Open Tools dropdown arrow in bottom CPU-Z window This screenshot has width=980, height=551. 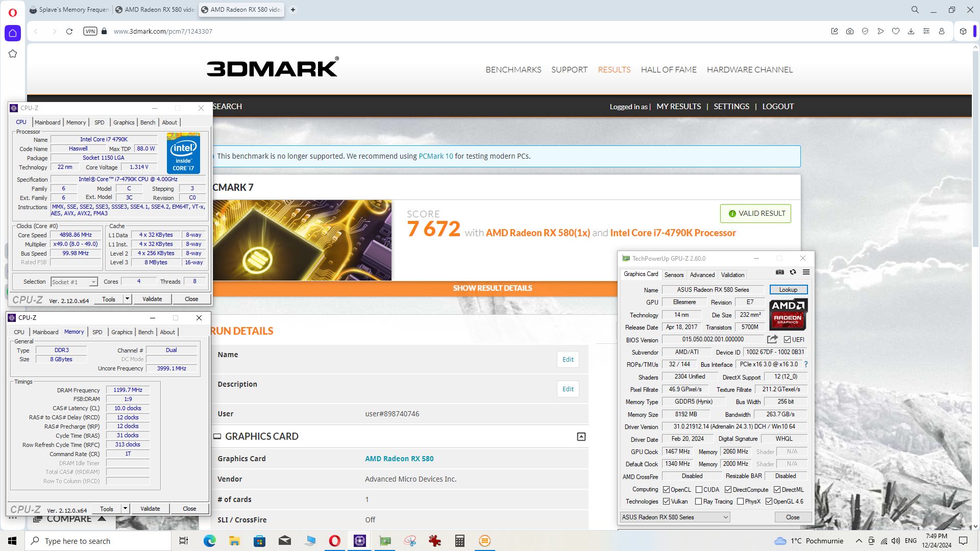(x=125, y=509)
